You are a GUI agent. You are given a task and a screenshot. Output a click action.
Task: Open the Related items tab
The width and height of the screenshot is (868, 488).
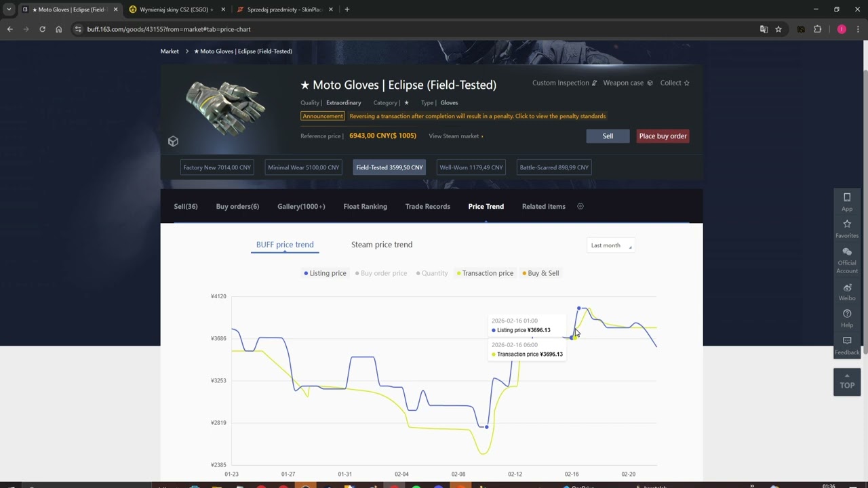pos(544,206)
